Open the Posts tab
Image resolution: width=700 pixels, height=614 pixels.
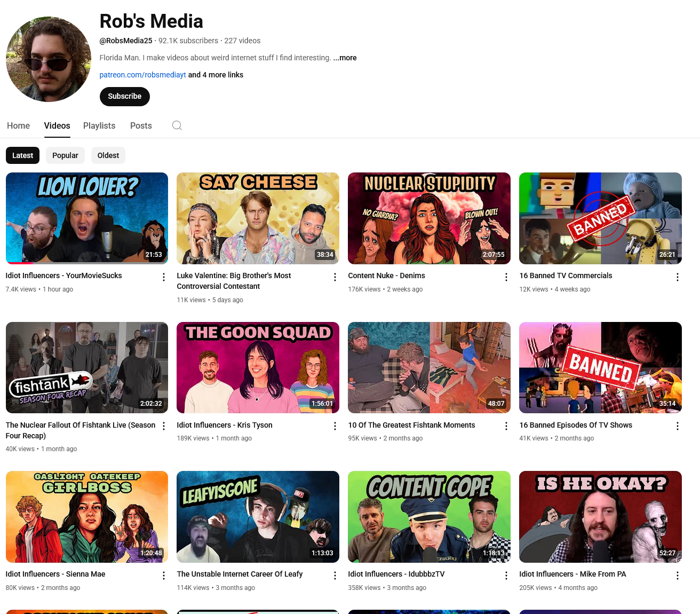pyautogui.click(x=141, y=125)
